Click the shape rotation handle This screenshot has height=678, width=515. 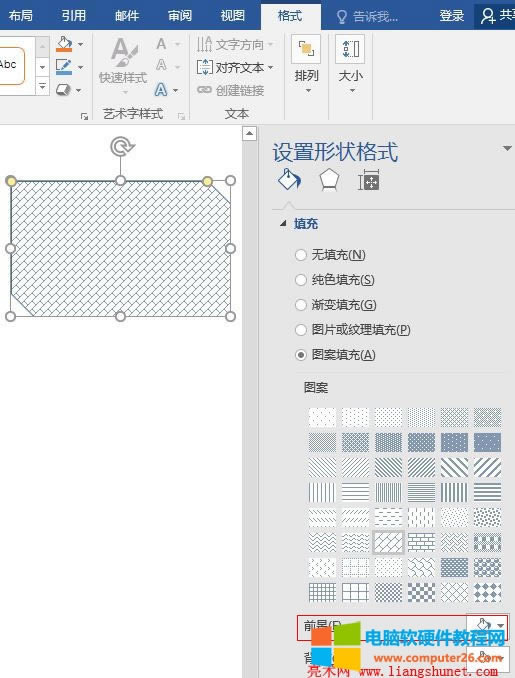click(122, 147)
